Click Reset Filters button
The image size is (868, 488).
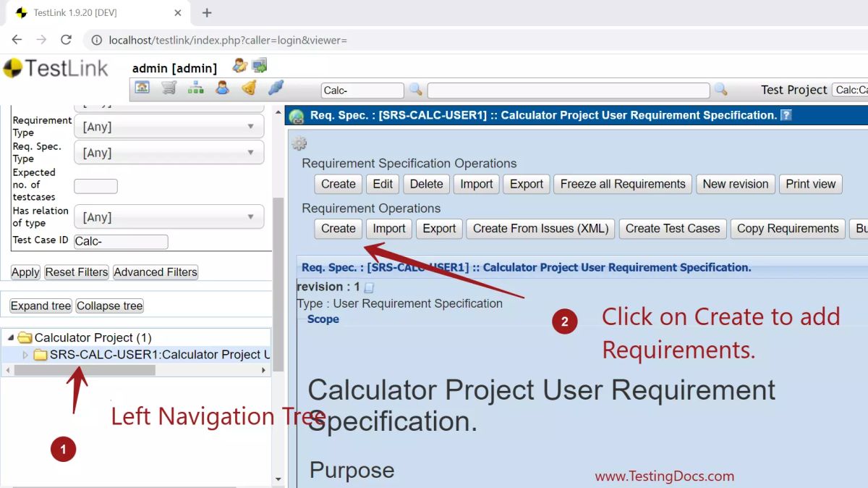[77, 272]
